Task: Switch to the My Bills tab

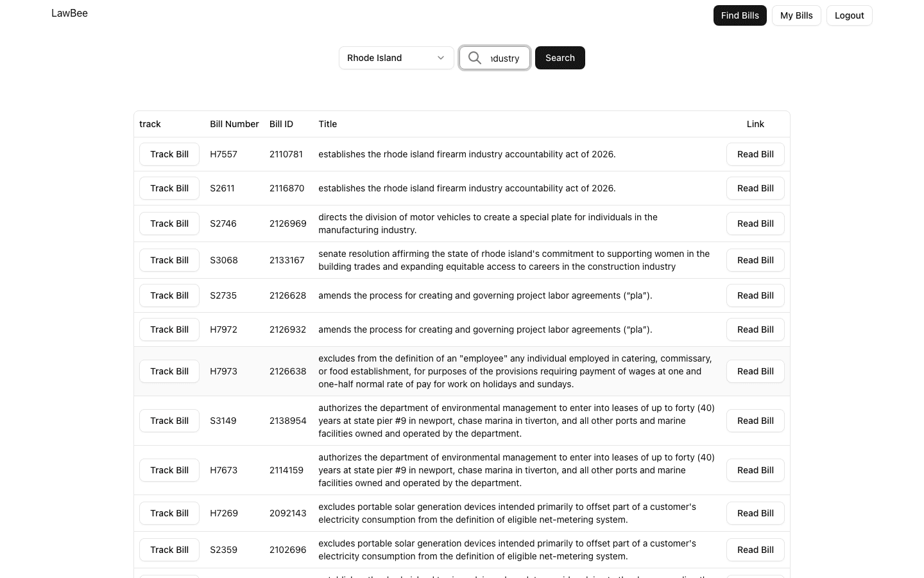Action: (x=796, y=15)
